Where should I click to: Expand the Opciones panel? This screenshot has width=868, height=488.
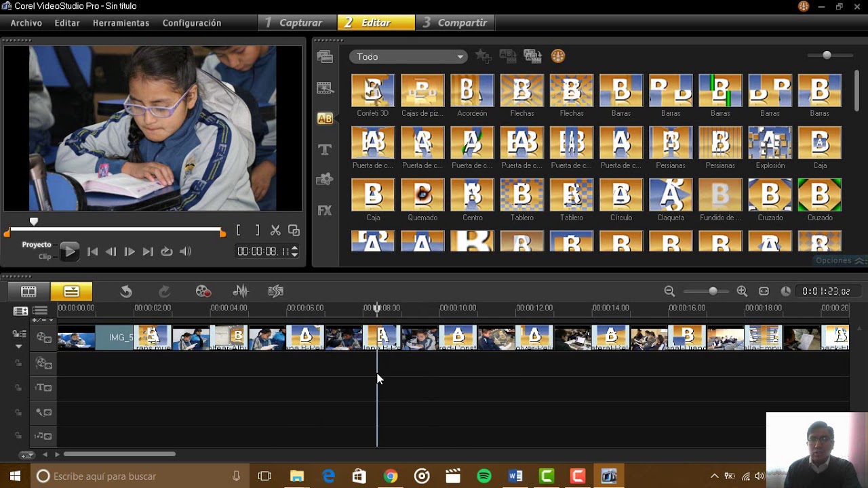click(x=840, y=260)
